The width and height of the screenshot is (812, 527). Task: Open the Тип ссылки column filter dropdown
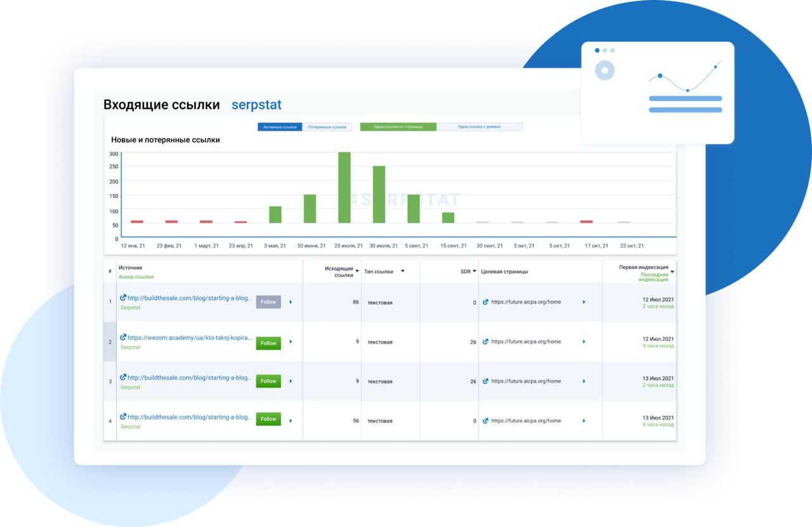[402, 271]
